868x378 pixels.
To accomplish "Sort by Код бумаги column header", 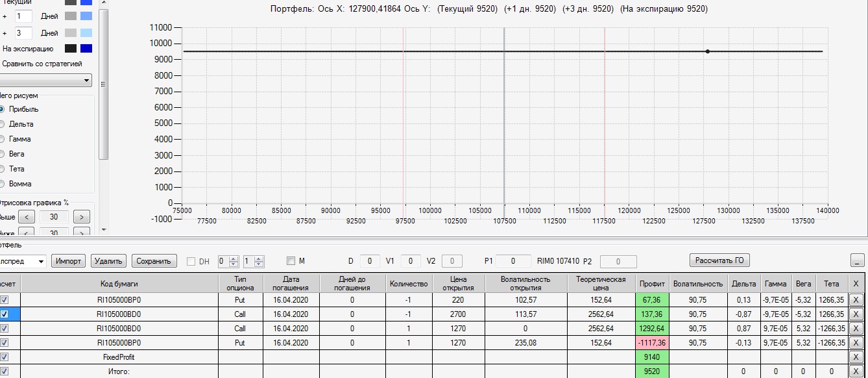I will [x=119, y=284].
